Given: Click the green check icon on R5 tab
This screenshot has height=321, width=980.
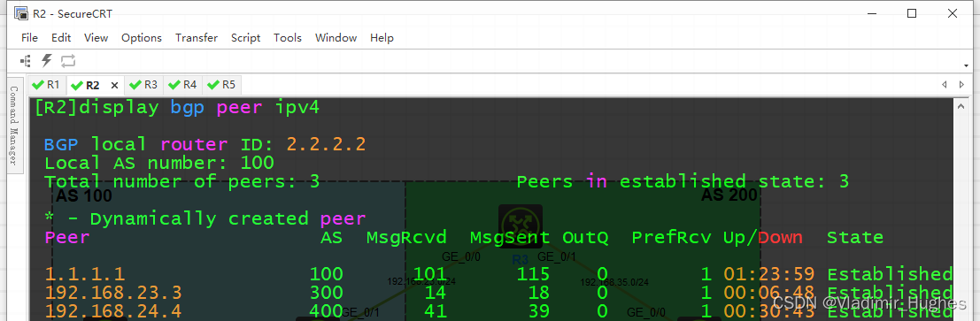Looking at the screenshot, I should (x=212, y=85).
